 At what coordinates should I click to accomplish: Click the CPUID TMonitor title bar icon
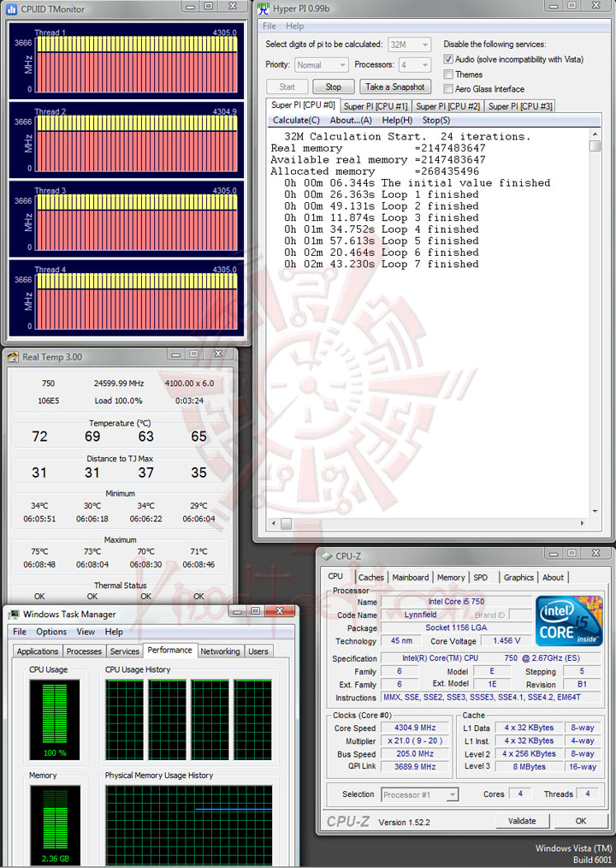[11, 9]
